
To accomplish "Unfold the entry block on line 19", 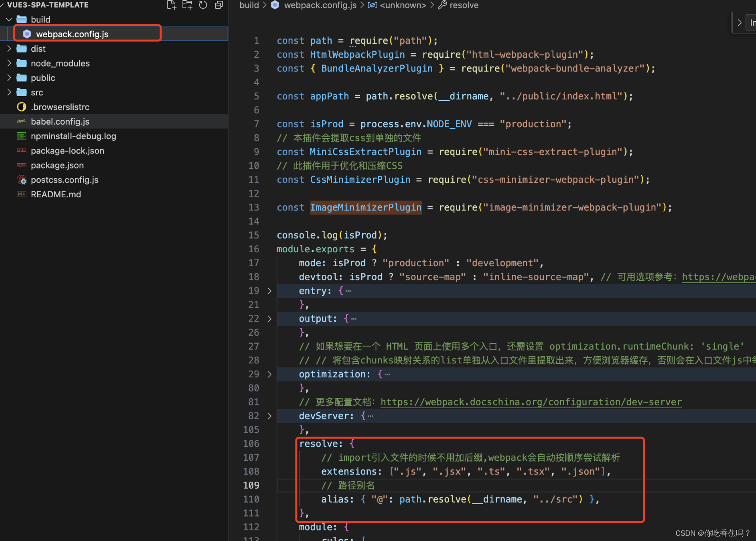I will (270, 291).
